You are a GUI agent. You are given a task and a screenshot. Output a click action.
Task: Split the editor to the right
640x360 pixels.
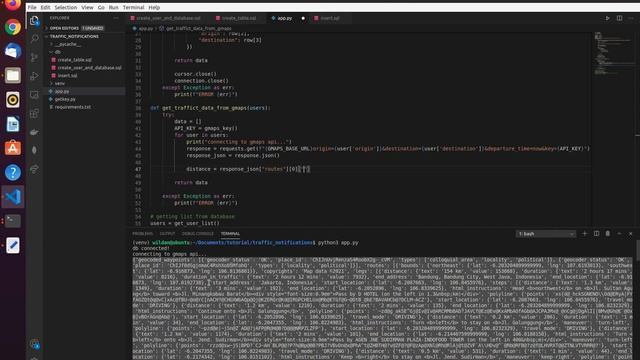pyautogui.click(x=619, y=18)
